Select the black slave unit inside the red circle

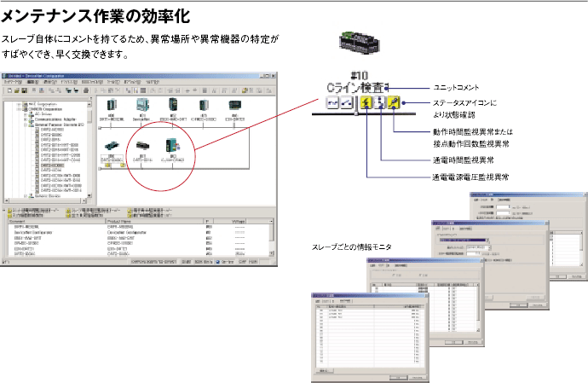[142, 145]
